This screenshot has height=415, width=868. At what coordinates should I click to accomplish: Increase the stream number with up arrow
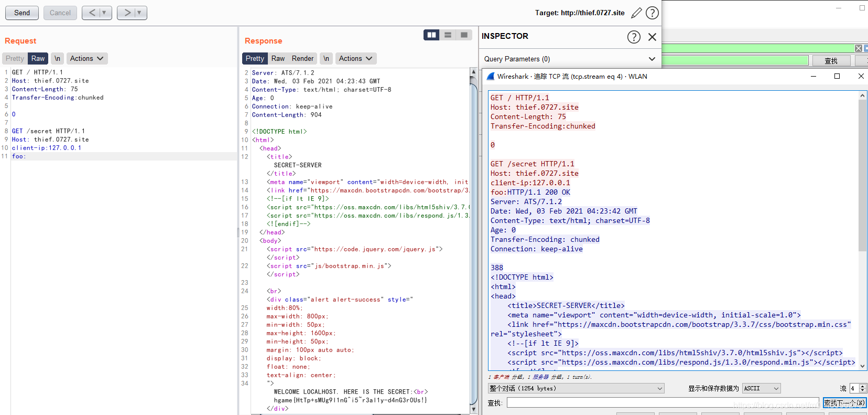[x=863, y=386]
